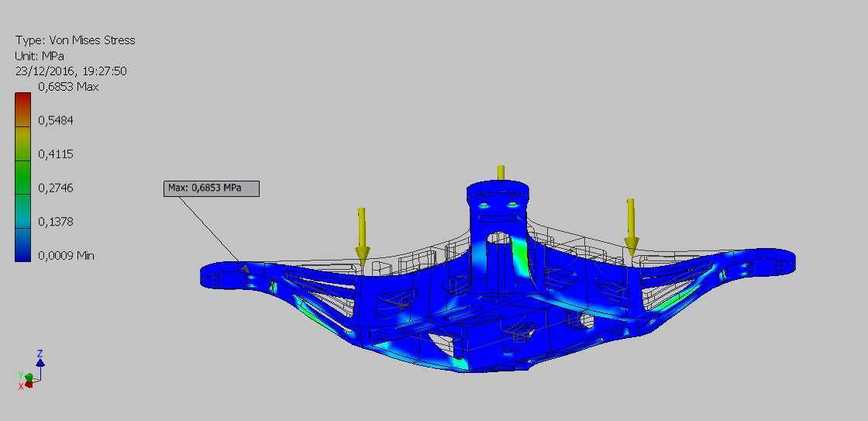This screenshot has width=868, height=421.
Task: Select the right yellow force arrow
Action: point(631,227)
